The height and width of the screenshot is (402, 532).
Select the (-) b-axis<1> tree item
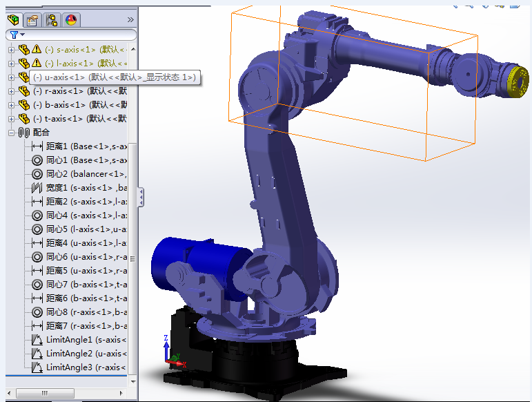[x=80, y=105]
